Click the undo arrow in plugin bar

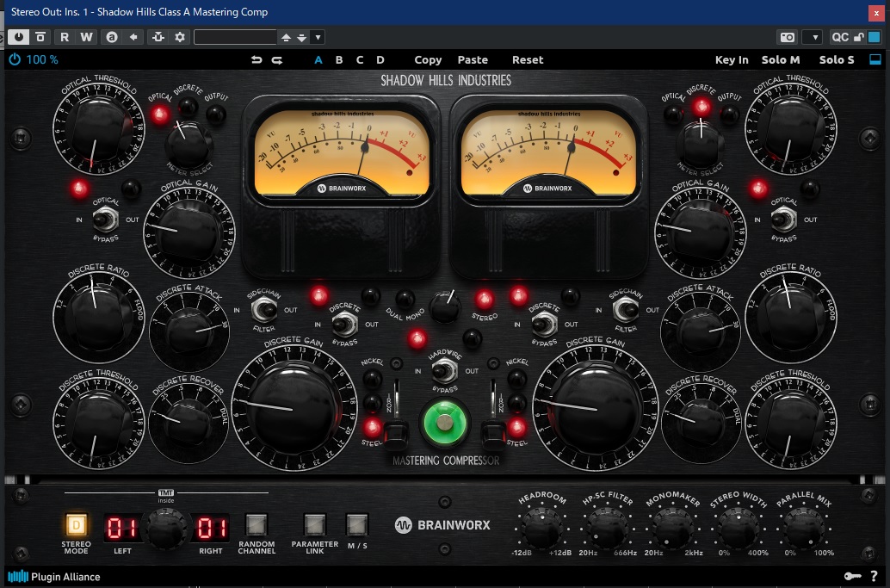click(256, 59)
